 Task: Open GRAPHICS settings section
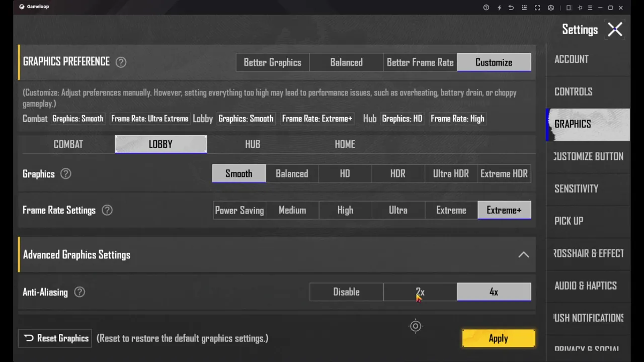point(588,124)
